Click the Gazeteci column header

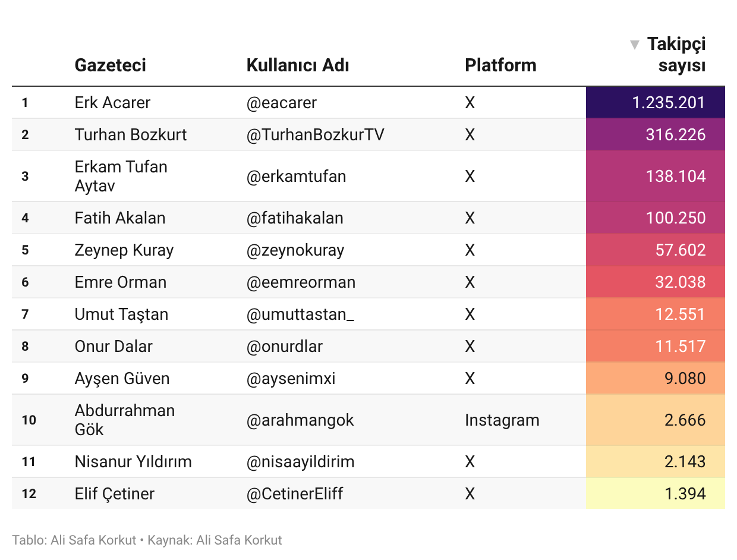click(x=111, y=65)
